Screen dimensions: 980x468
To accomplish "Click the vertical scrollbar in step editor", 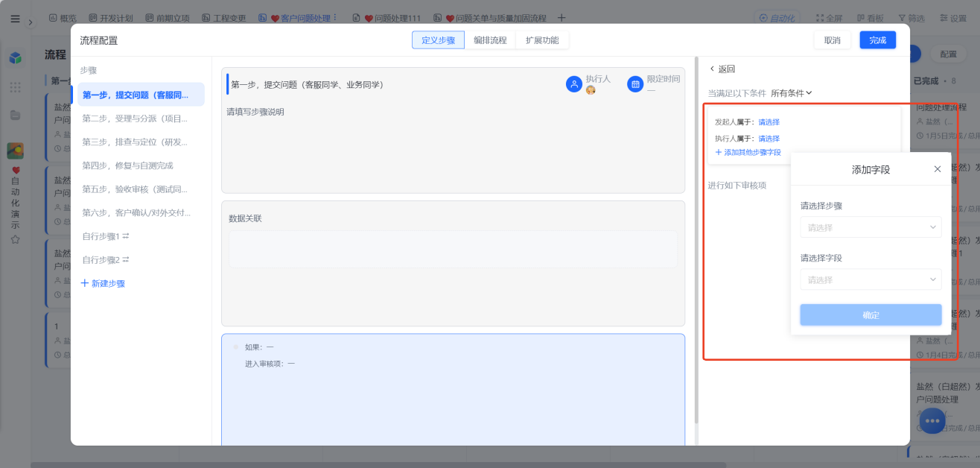I will [696, 238].
